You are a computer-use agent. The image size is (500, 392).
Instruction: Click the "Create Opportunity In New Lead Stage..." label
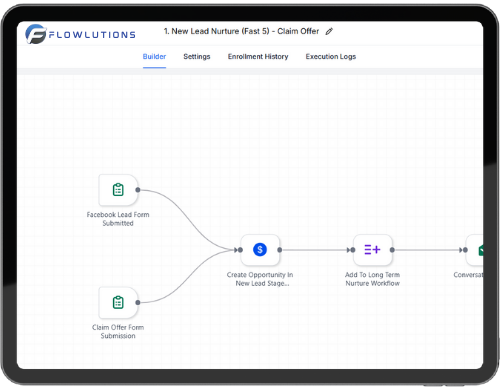tap(260, 279)
